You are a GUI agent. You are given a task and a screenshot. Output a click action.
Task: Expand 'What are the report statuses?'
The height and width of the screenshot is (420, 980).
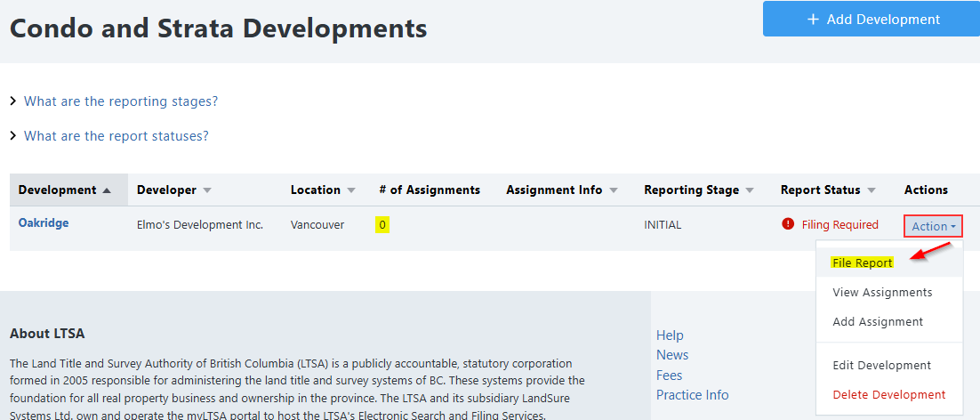(x=116, y=136)
